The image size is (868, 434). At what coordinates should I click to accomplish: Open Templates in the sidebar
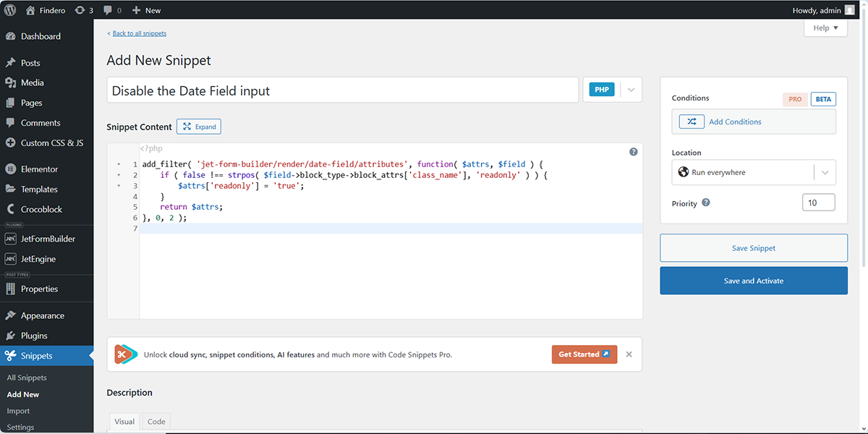(46, 189)
